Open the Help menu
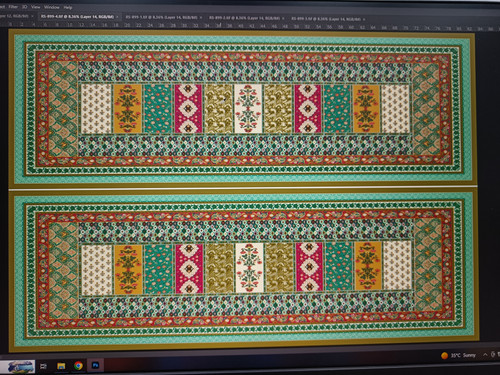The image size is (500, 375). (x=68, y=7)
